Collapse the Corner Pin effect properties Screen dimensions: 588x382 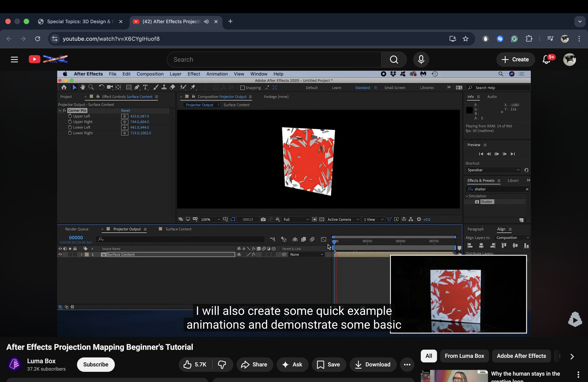point(60,110)
